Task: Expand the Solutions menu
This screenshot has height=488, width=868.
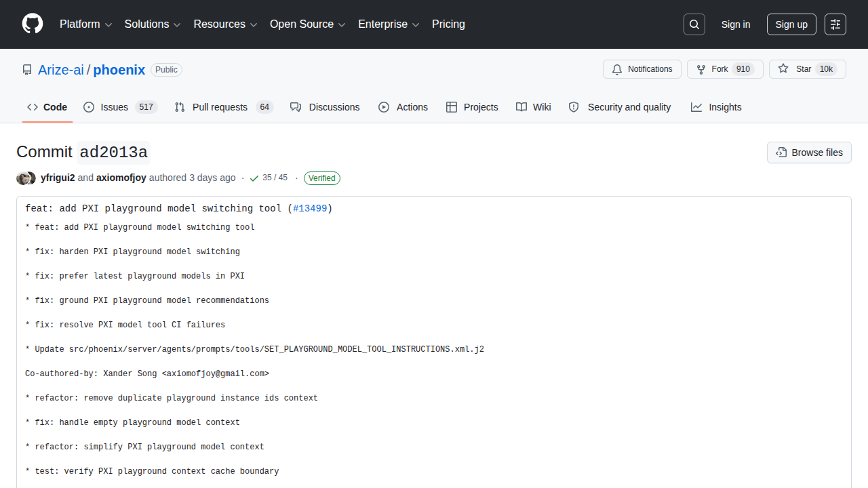Action: click(153, 24)
